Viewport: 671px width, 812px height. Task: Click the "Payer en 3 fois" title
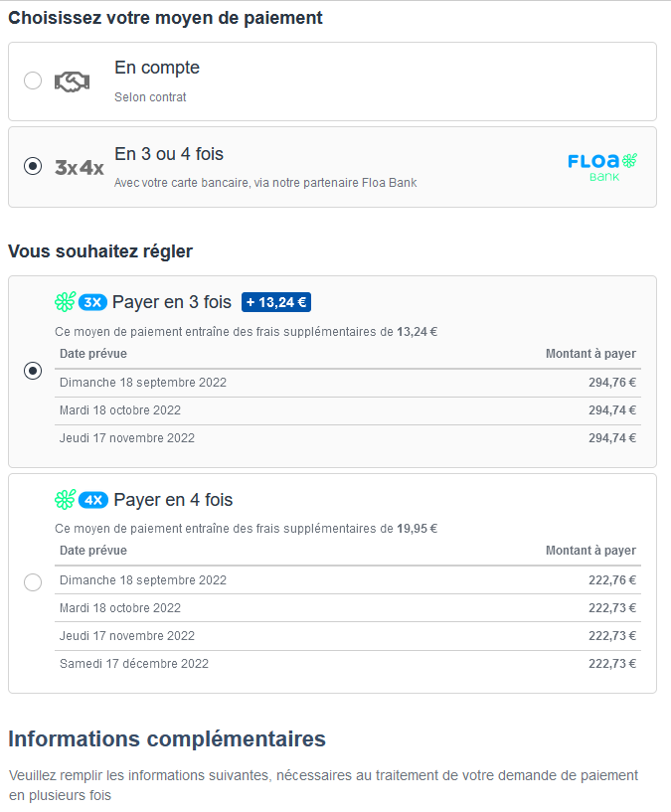coord(171,302)
